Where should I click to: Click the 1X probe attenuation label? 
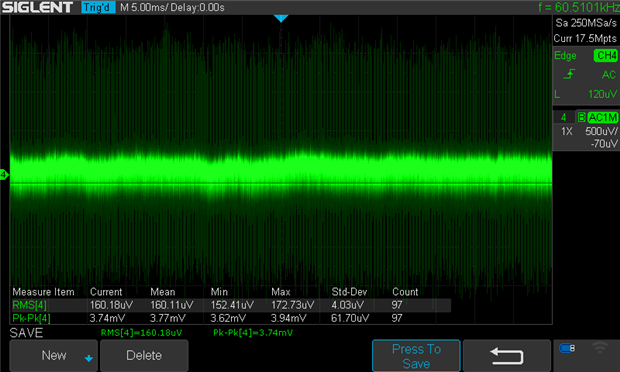(x=567, y=131)
